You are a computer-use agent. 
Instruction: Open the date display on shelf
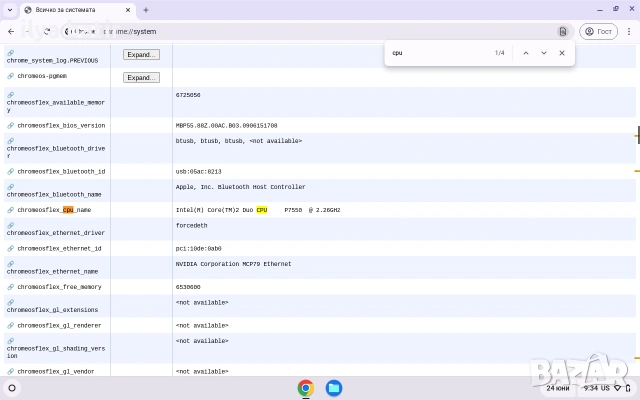(558, 388)
